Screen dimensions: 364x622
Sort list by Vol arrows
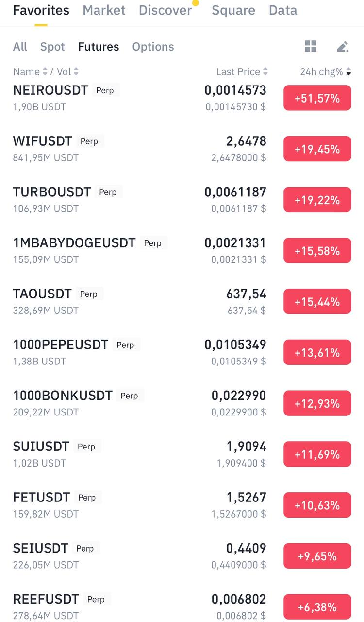[76, 72]
